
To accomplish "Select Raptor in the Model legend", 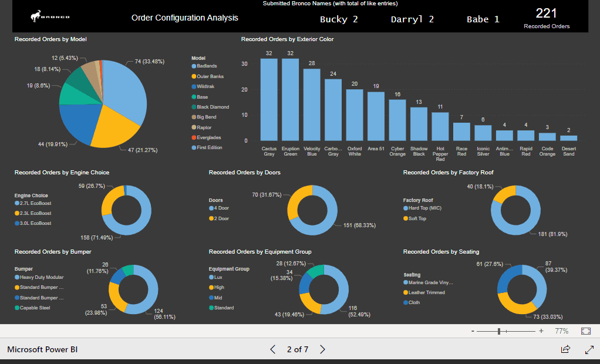I will click(201, 127).
